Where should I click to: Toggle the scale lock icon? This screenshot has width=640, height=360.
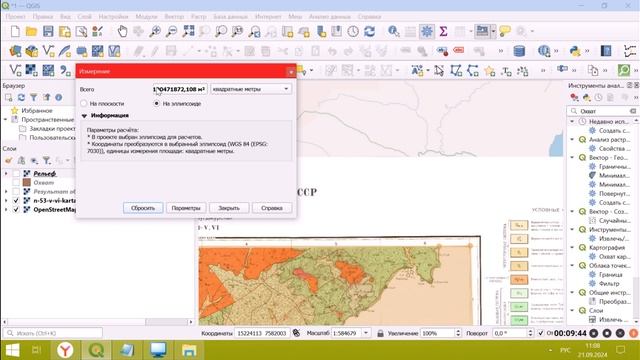click(x=380, y=333)
